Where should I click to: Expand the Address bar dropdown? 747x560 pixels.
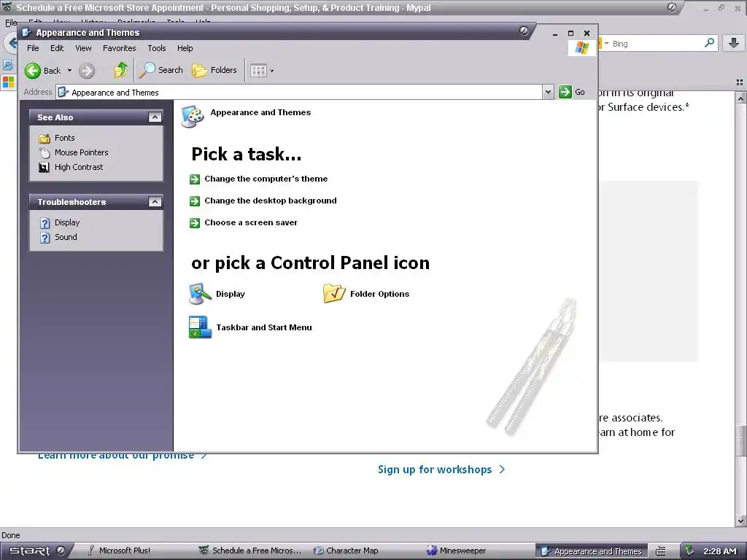click(x=548, y=92)
